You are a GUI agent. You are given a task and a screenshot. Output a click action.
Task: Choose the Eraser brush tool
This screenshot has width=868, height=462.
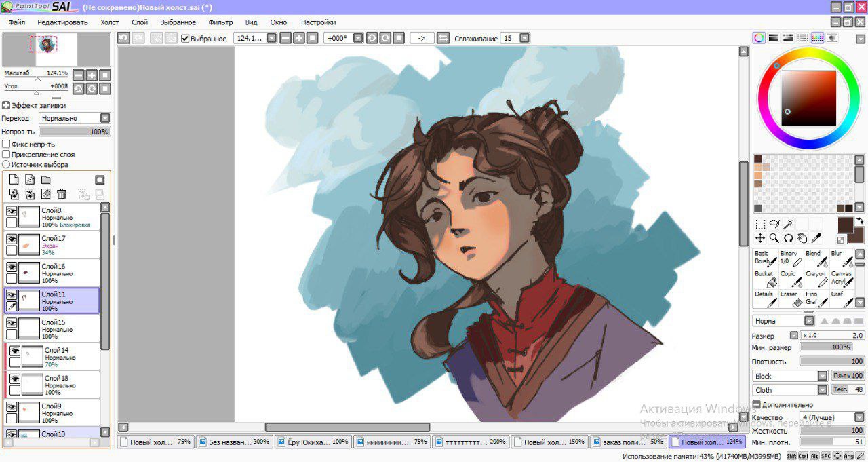point(791,299)
